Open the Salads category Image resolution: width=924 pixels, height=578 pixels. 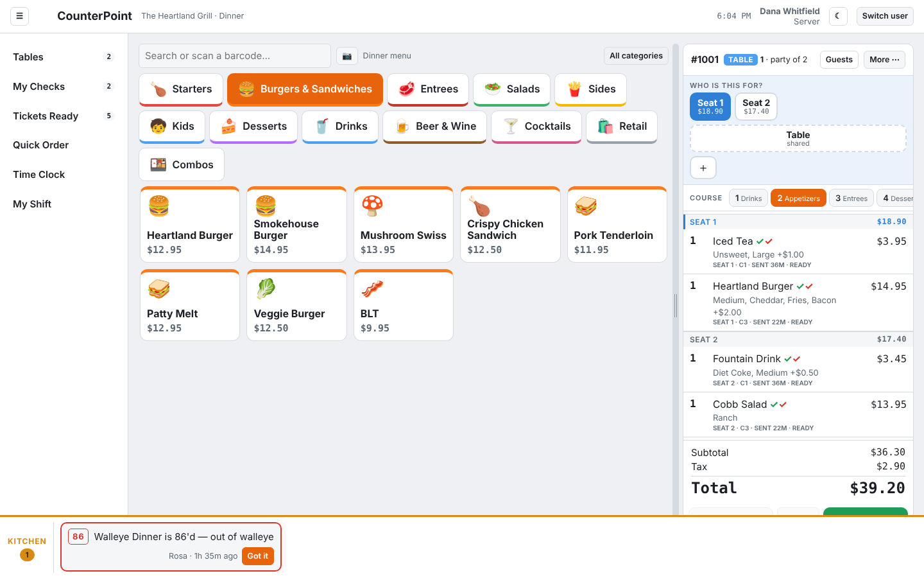[x=511, y=89]
